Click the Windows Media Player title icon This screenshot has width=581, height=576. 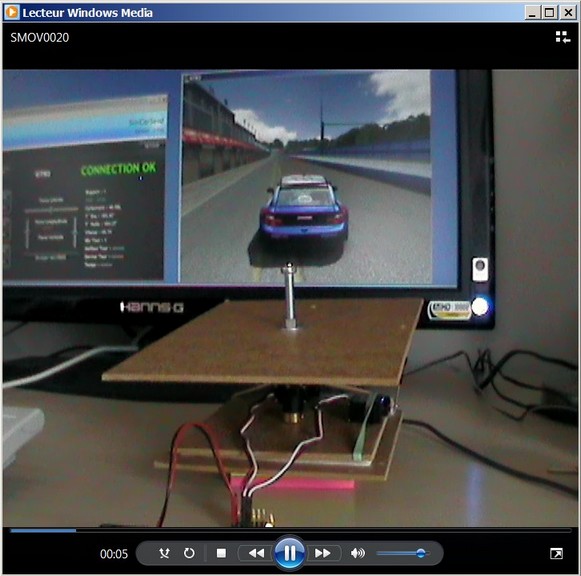[11, 12]
